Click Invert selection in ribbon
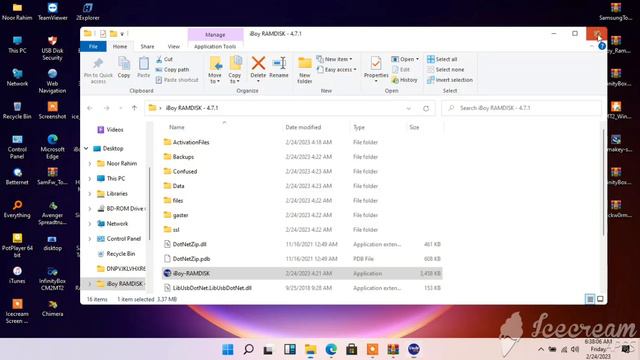This screenshot has height=360, width=640. point(450,80)
